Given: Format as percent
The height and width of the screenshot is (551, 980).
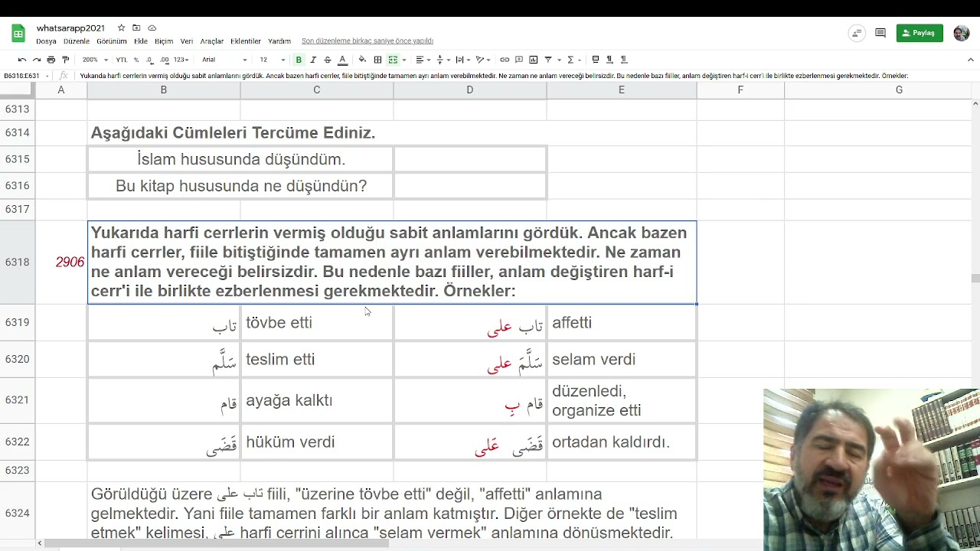Looking at the screenshot, I should [x=136, y=60].
